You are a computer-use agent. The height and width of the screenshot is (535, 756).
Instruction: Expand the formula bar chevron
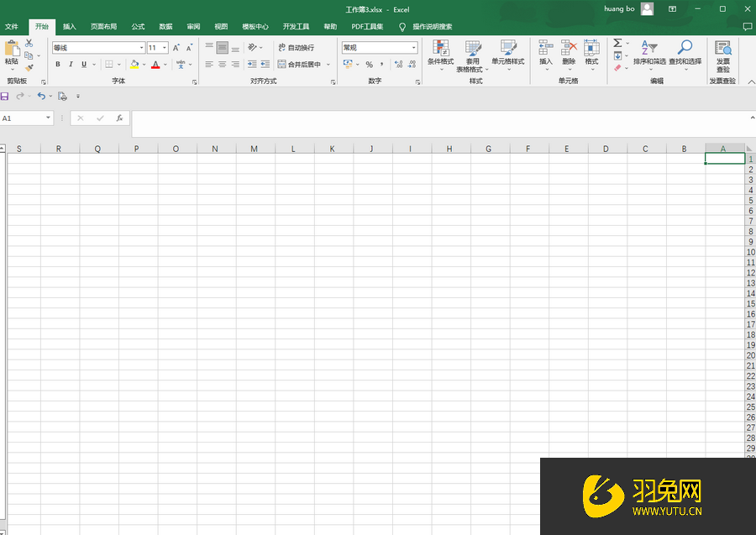[x=752, y=118]
